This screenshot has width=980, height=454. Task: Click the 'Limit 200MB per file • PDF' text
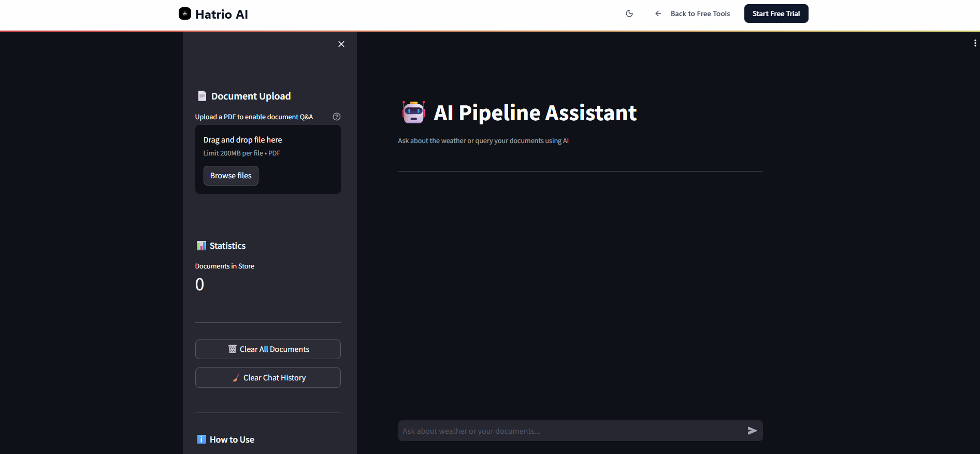click(242, 153)
